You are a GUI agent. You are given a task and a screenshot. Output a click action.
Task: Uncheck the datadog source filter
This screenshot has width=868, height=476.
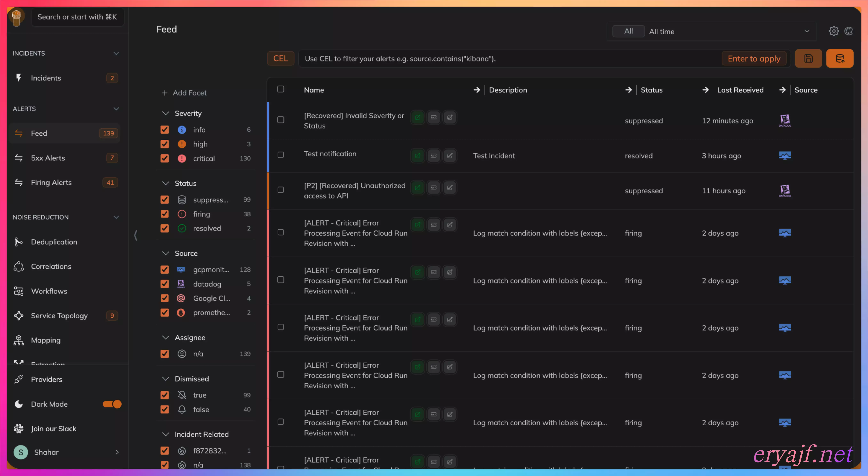(164, 284)
